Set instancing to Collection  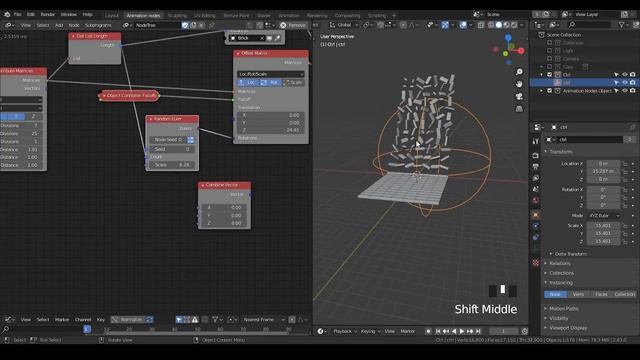point(624,294)
